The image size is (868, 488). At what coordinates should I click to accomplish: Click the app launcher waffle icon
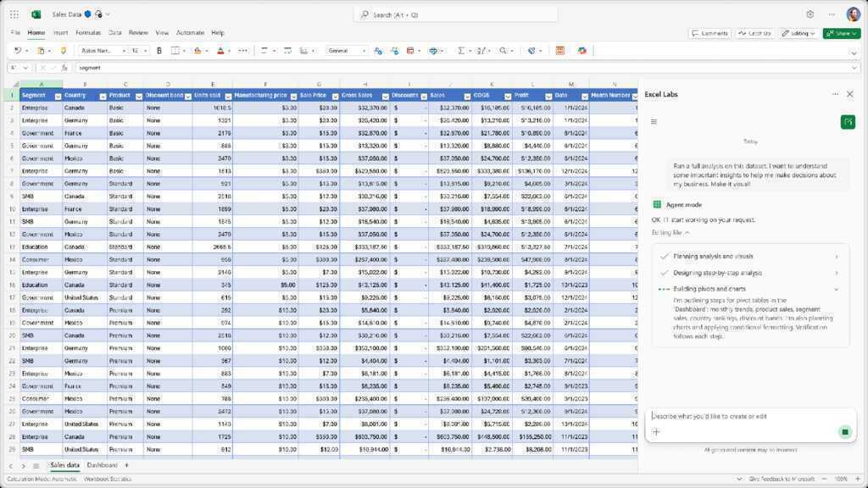tap(14, 14)
